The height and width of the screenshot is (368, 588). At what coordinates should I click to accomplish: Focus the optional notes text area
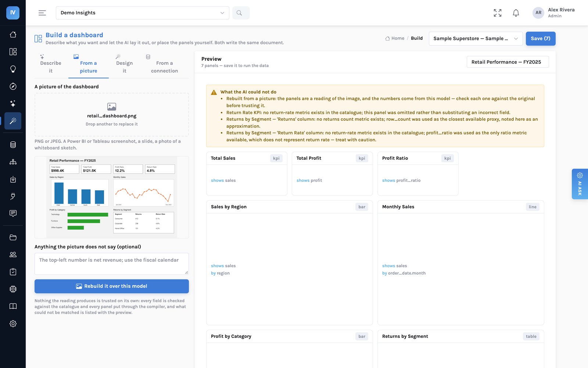pos(112,264)
